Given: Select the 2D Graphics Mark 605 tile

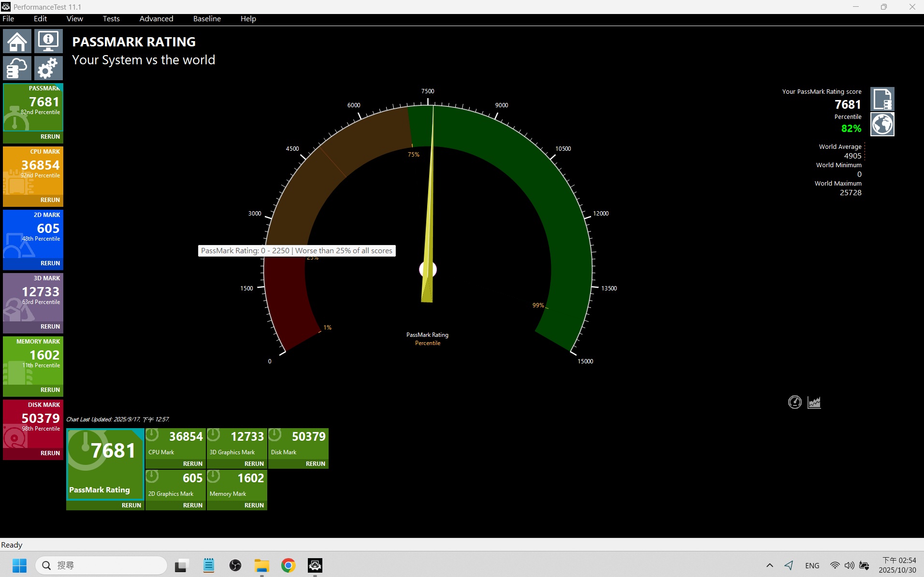Looking at the screenshot, I should (x=175, y=485).
